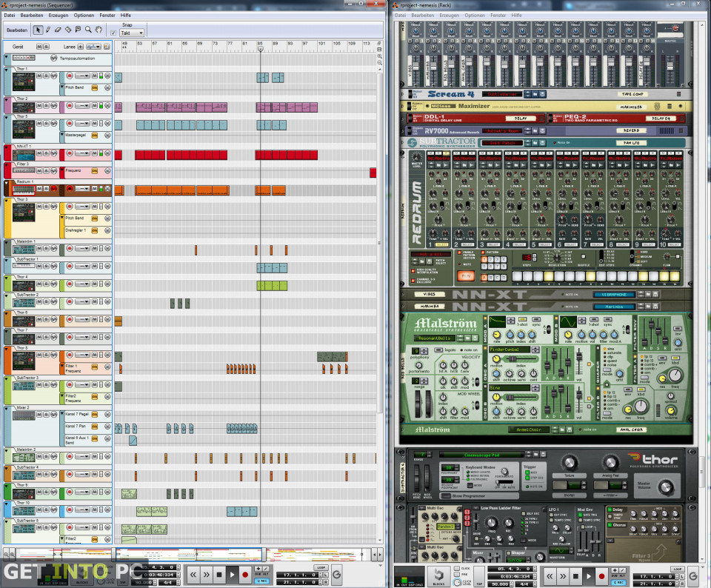Click Fast Forward in the Rack transport
711x588 pixels.
click(563, 576)
